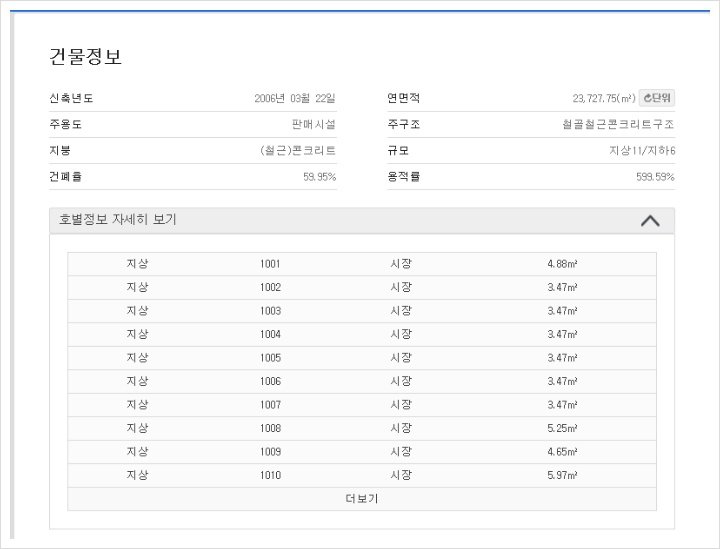Click the 건물정보 section heading
The width and height of the screenshot is (720, 549).
click(x=85, y=56)
